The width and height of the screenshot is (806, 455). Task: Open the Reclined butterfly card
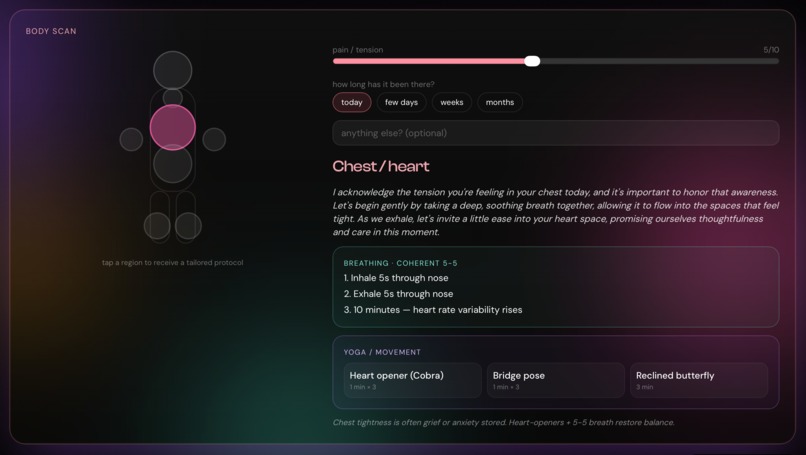[699, 380]
